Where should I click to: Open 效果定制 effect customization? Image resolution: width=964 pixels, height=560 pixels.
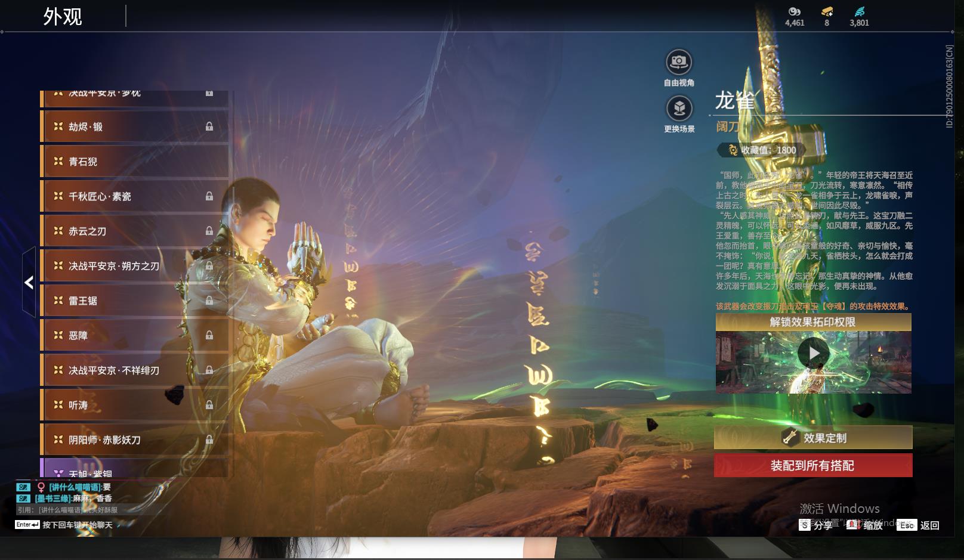[813, 438]
